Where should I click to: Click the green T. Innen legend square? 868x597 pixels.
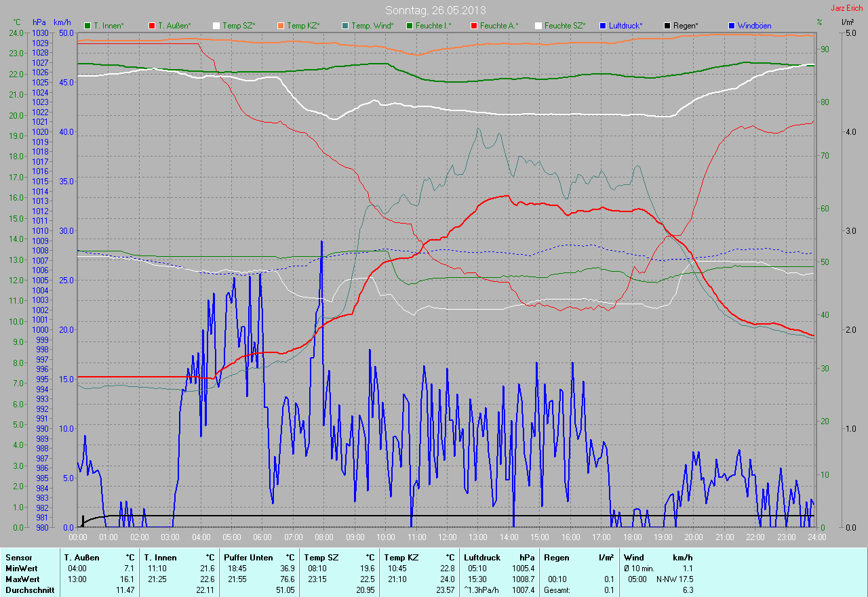(x=87, y=26)
